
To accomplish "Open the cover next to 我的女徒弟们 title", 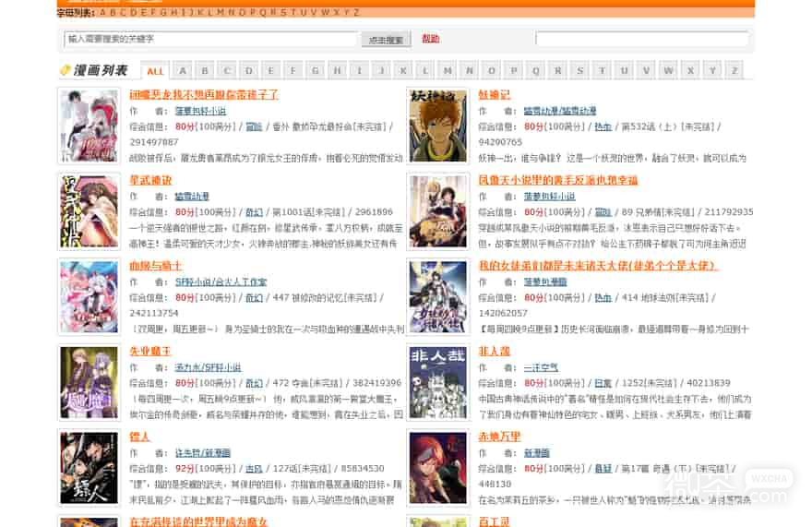I will click(x=438, y=297).
